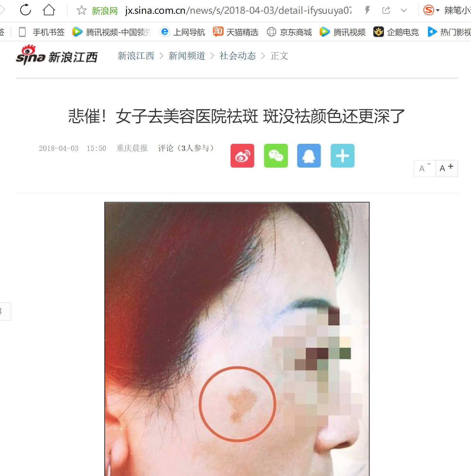471x476 pixels.
Task: Go to browser home page icon
Action: [x=49, y=10]
